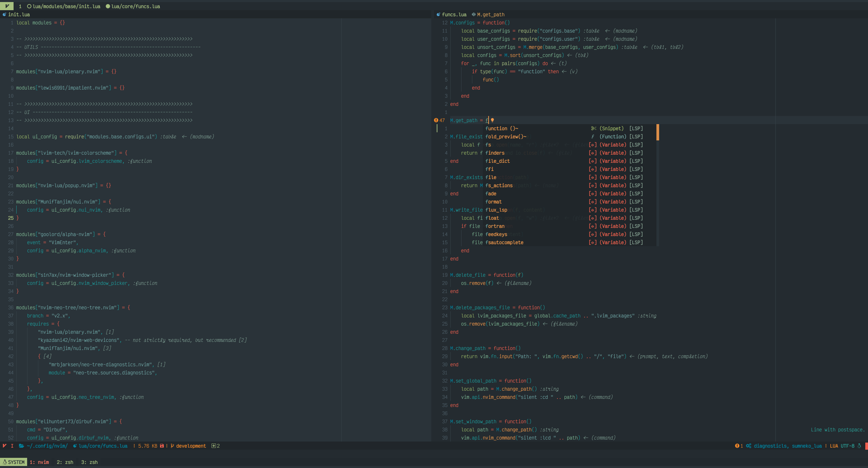
Task: Click the funcs.lua winbar filename
Action: click(454, 15)
